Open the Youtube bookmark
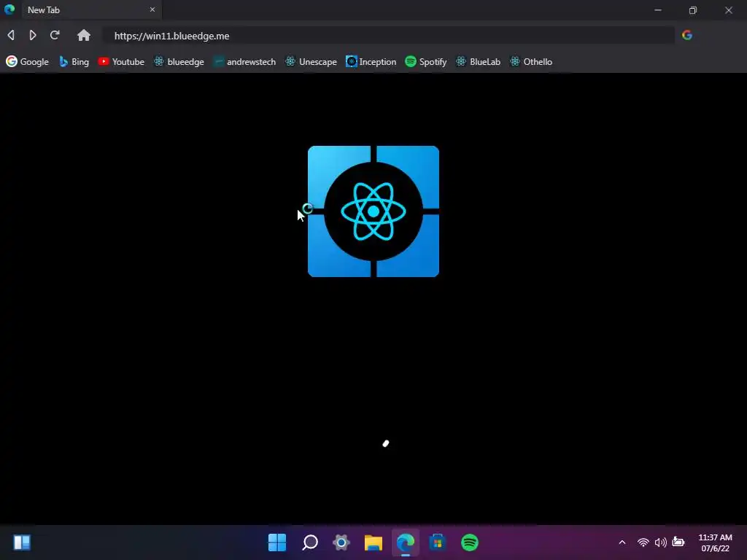Viewport: 747px width, 560px height. click(x=121, y=61)
